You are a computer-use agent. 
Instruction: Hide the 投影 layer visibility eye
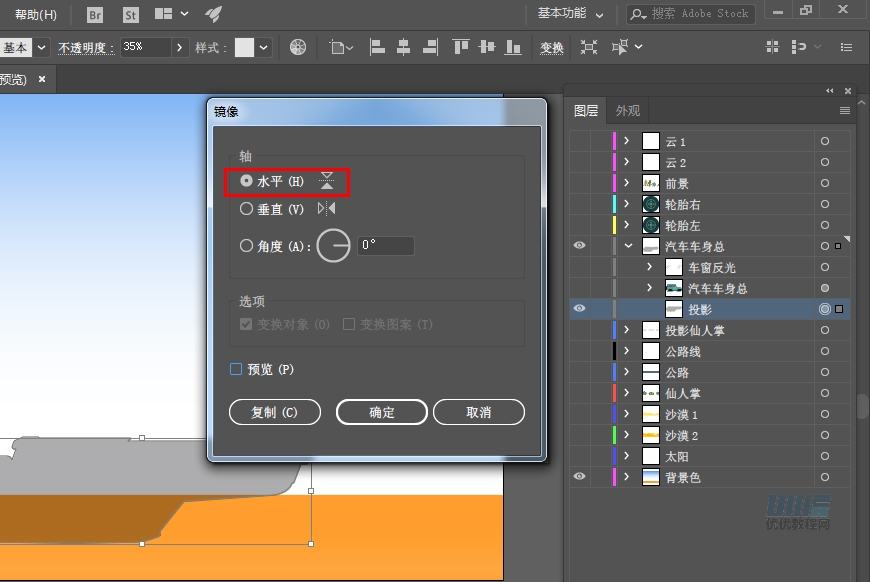[x=579, y=308]
